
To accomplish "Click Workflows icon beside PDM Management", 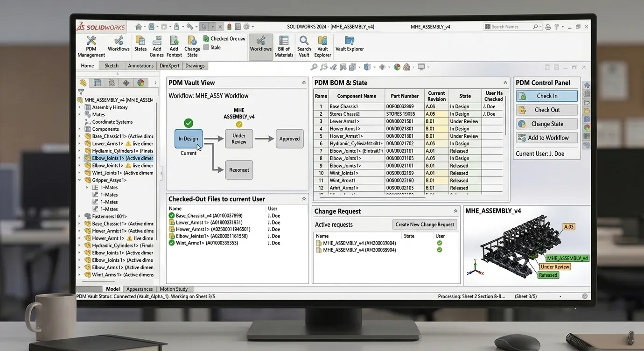I will (119, 43).
